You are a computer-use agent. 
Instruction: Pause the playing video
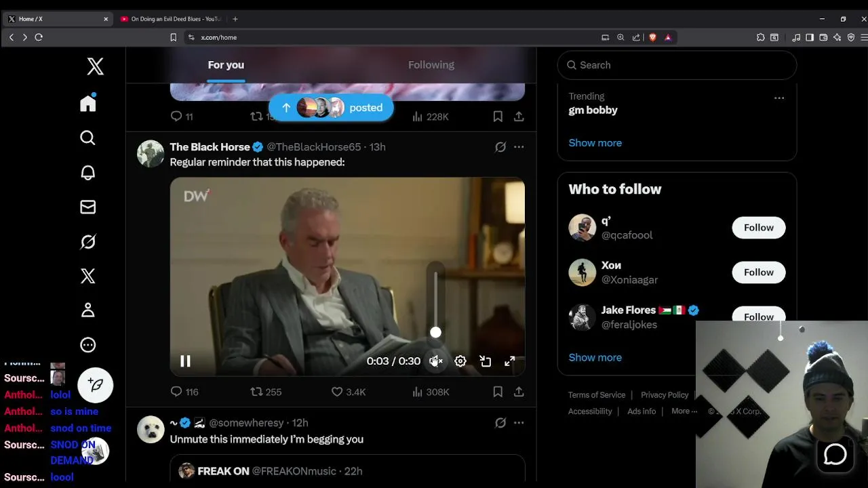click(185, 361)
